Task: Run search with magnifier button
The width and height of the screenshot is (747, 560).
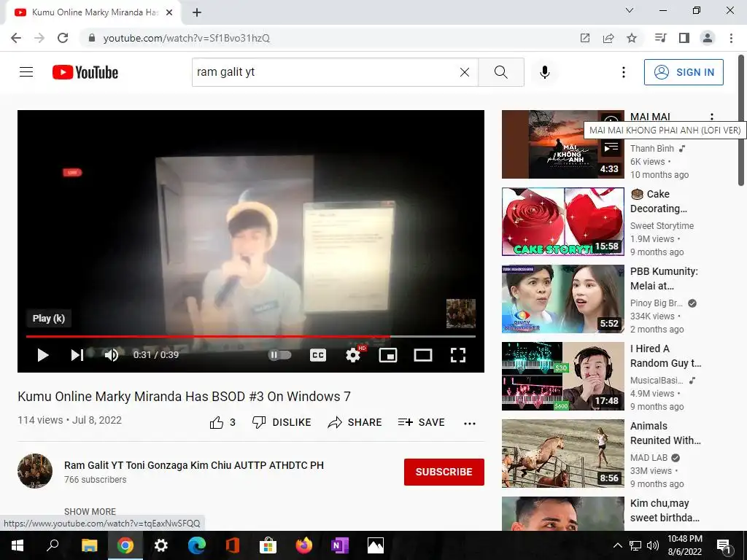Action: 501,72
